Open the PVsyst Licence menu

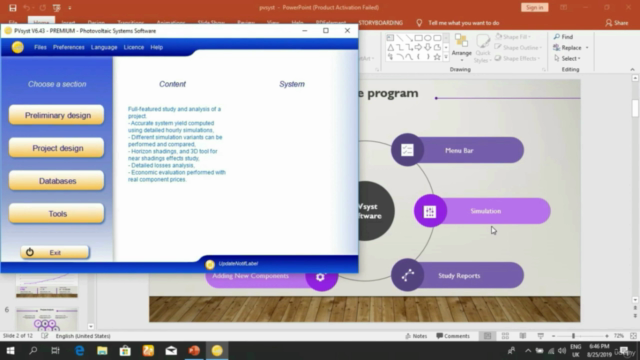(x=134, y=47)
